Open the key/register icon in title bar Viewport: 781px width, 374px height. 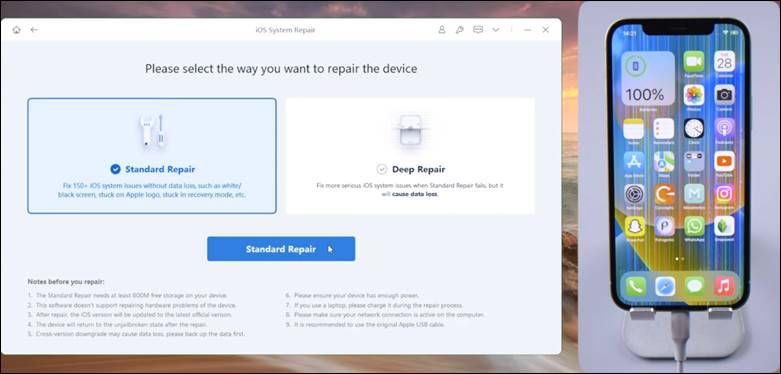(460, 30)
